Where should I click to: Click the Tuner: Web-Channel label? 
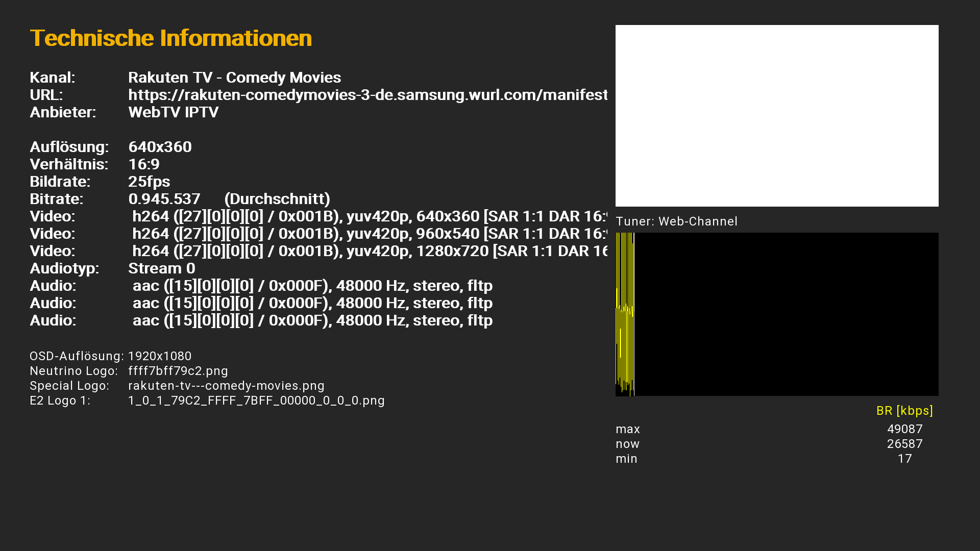(676, 221)
